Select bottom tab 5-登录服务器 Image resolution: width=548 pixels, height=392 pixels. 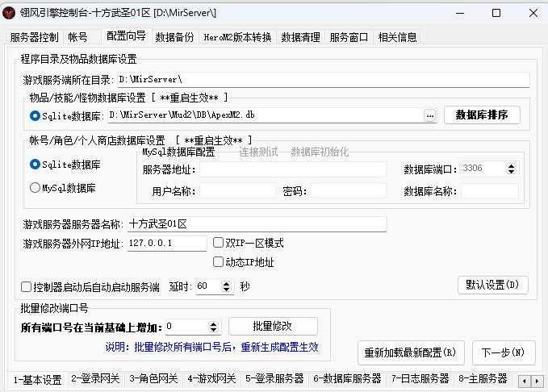point(274,379)
